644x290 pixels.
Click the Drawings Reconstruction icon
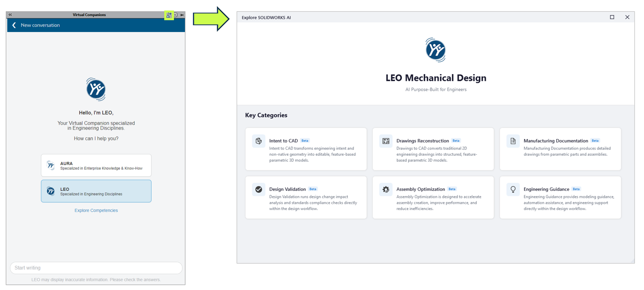(386, 141)
